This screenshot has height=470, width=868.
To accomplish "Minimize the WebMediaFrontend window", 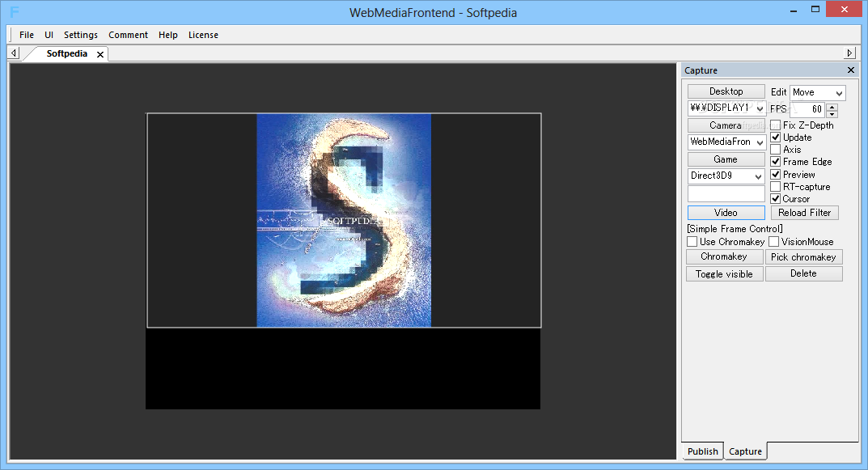I will pyautogui.click(x=794, y=10).
